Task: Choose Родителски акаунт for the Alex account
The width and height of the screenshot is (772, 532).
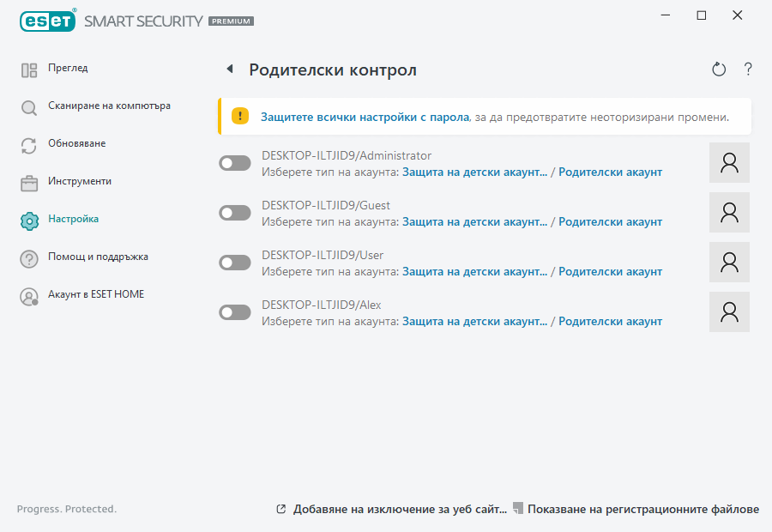Action: click(611, 321)
